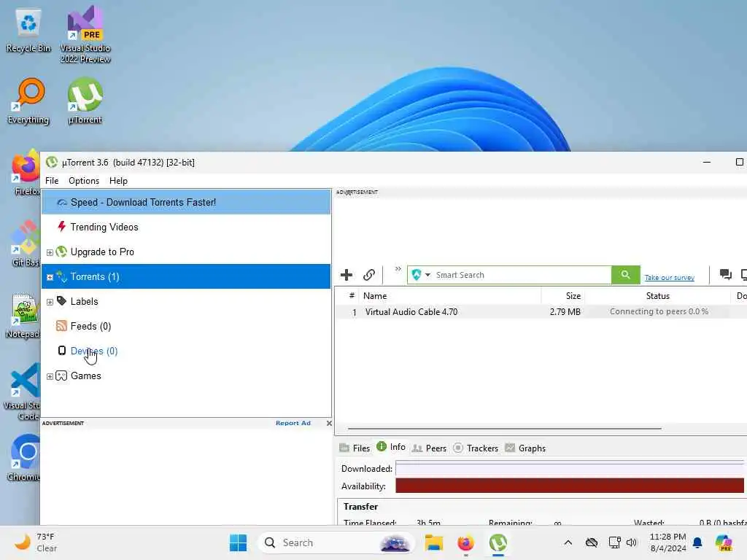This screenshot has height=560, width=747.
Task: Switch to the Info tab
Action: coord(391,447)
